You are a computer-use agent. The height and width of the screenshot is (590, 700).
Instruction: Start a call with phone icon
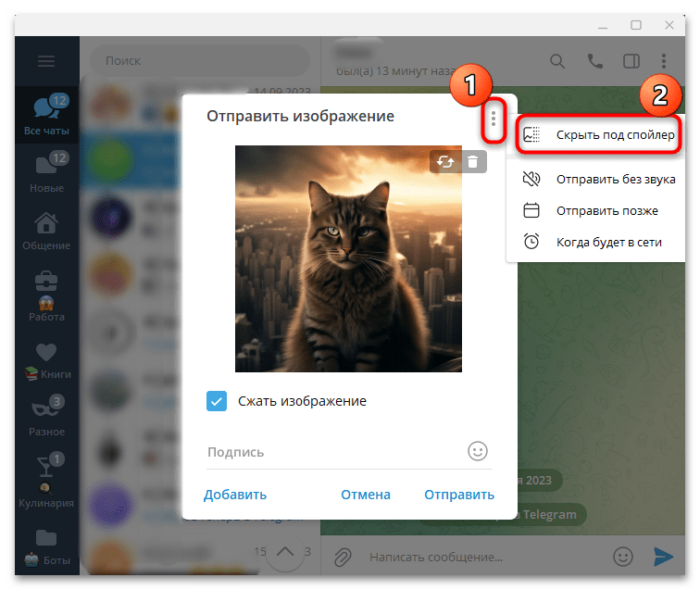594,61
